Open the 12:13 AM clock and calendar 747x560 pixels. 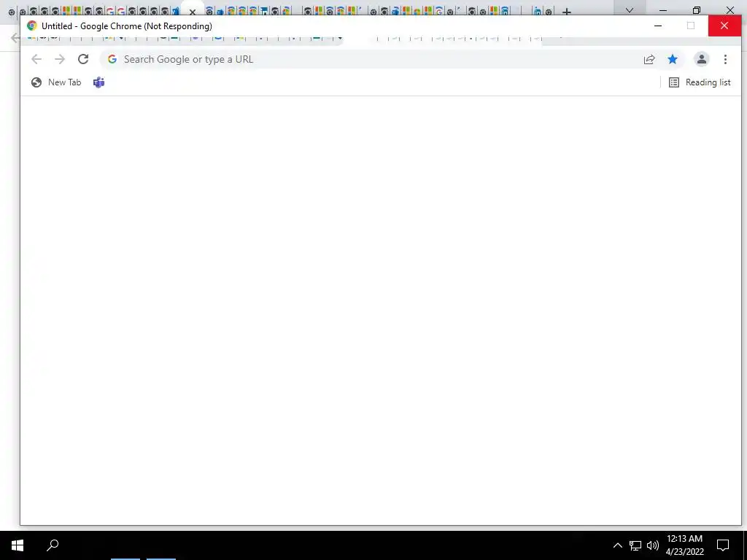click(x=684, y=545)
